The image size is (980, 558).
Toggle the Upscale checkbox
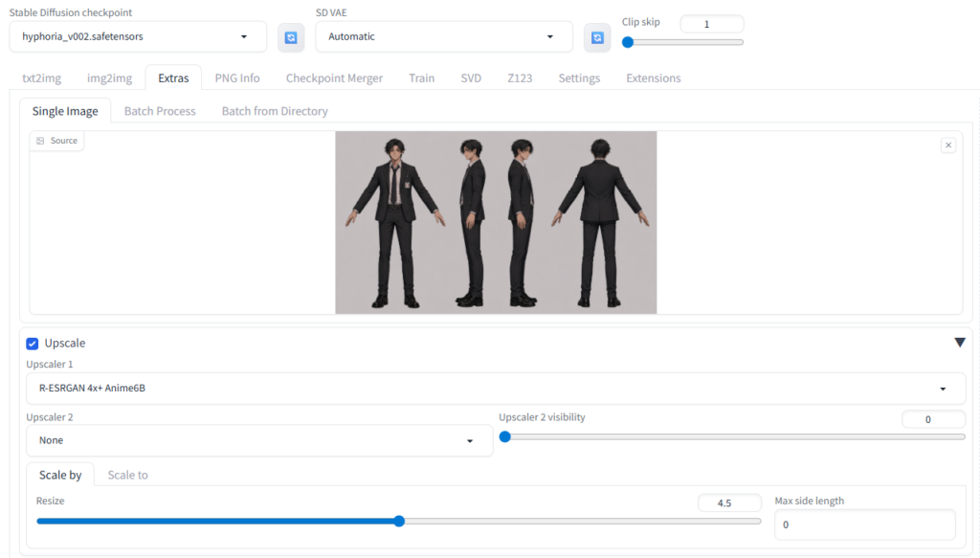pyautogui.click(x=33, y=343)
